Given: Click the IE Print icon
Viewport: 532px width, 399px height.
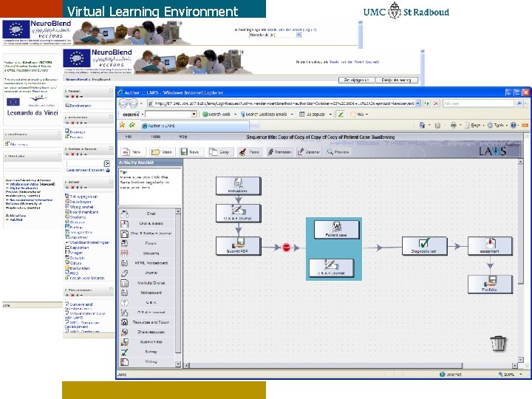Looking at the screenshot, I should 453,125.
